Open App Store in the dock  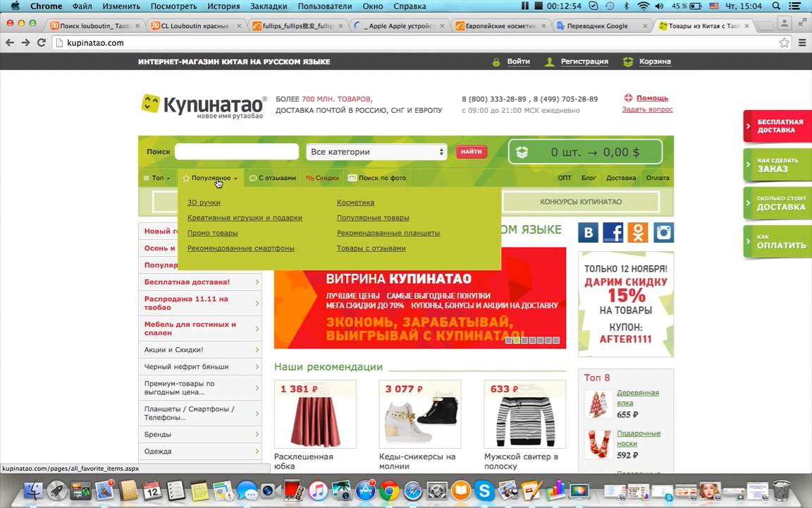366,490
